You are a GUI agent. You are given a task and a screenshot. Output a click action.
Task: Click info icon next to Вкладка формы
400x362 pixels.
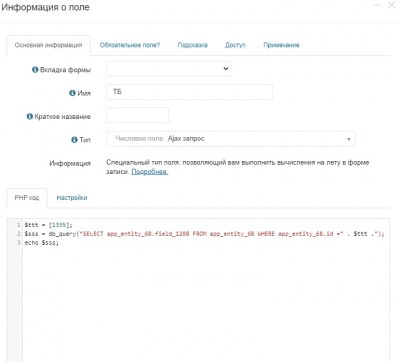[x=35, y=70]
